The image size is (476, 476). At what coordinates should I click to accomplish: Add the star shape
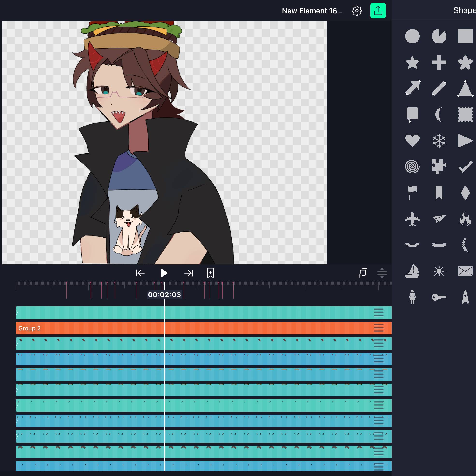[x=412, y=63]
